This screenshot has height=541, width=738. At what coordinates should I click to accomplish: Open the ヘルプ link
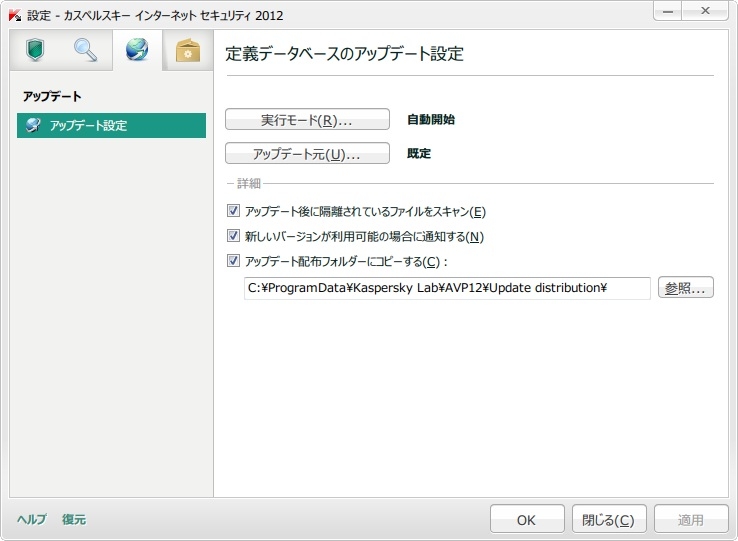32,519
